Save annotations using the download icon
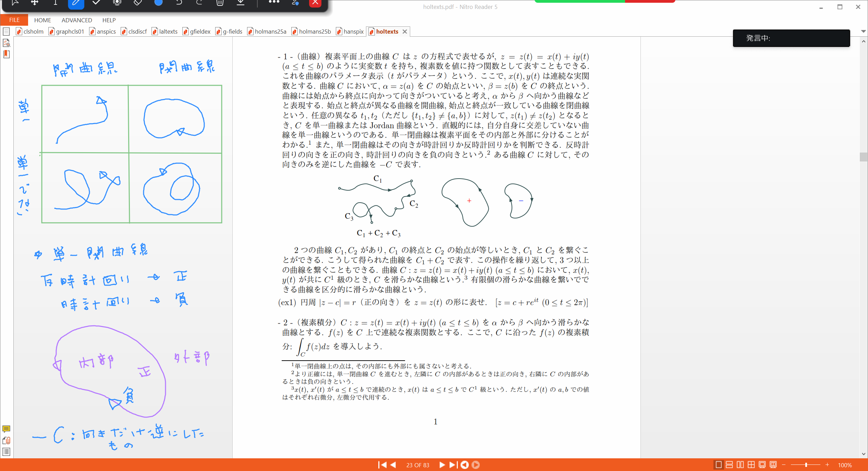Image resolution: width=868 pixels, height=471 pixels. [240, 3]
